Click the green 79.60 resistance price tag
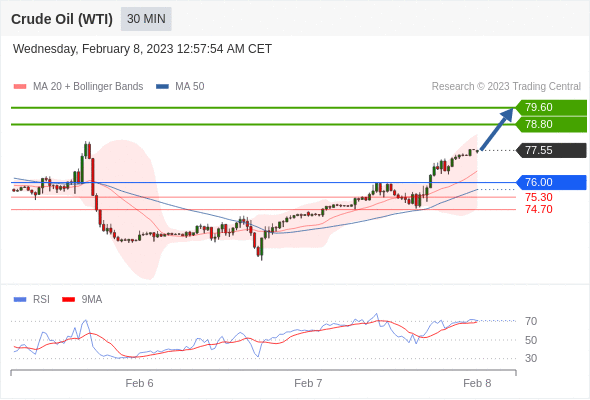Viewport: 590px width, 400px height. [x=551, y=108]
